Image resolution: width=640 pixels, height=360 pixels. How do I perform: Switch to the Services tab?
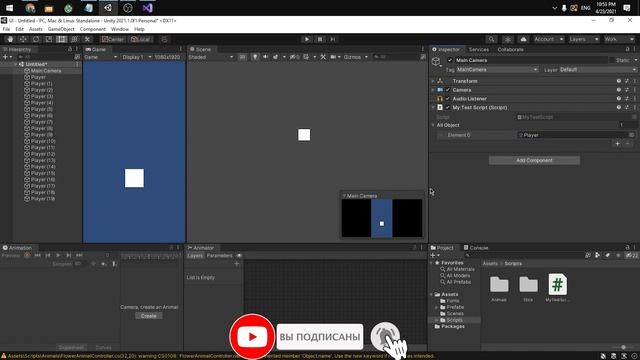(479, 49)
